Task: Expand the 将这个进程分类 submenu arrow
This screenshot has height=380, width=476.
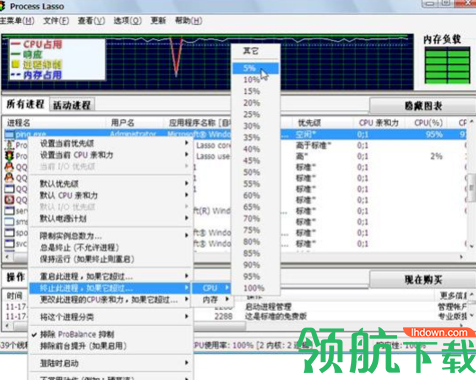Action: [x=187, y=316]
